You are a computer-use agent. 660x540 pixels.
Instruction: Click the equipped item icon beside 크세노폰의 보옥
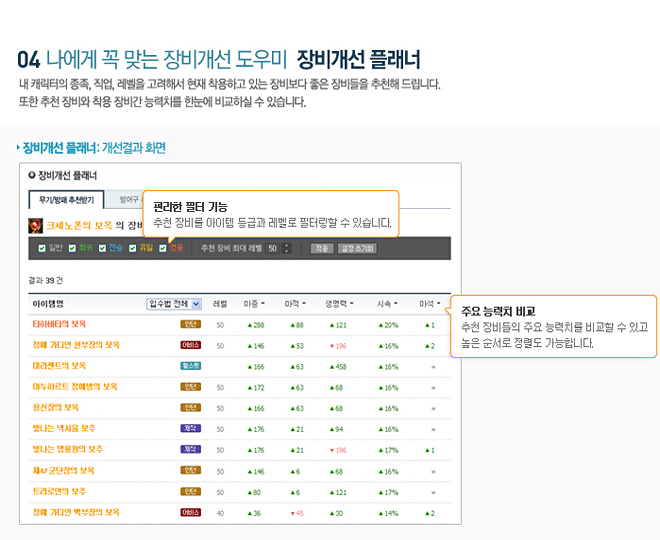coord(36,225)
